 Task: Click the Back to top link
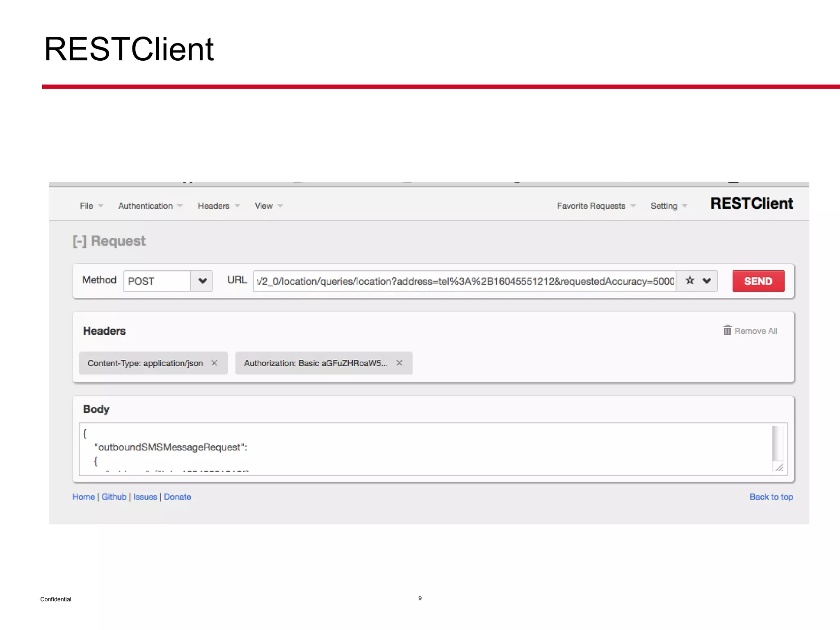(771, 497)
